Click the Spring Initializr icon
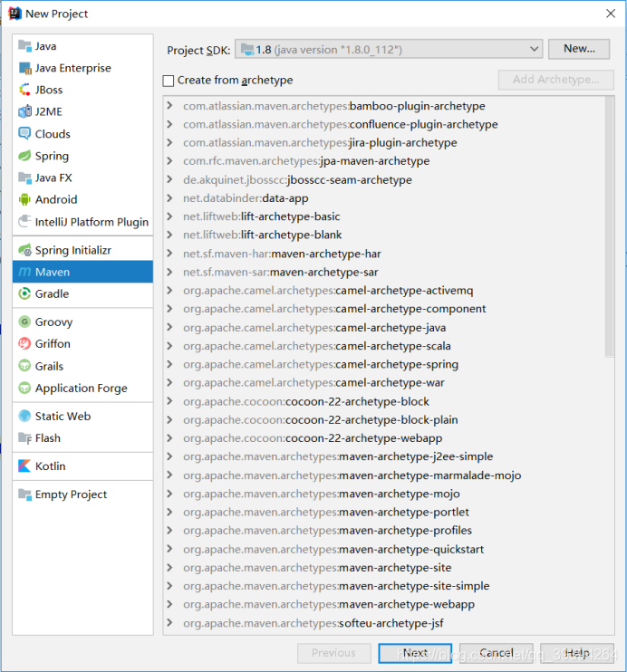Viewport: 627px width, 672px height. pos(24,250)
